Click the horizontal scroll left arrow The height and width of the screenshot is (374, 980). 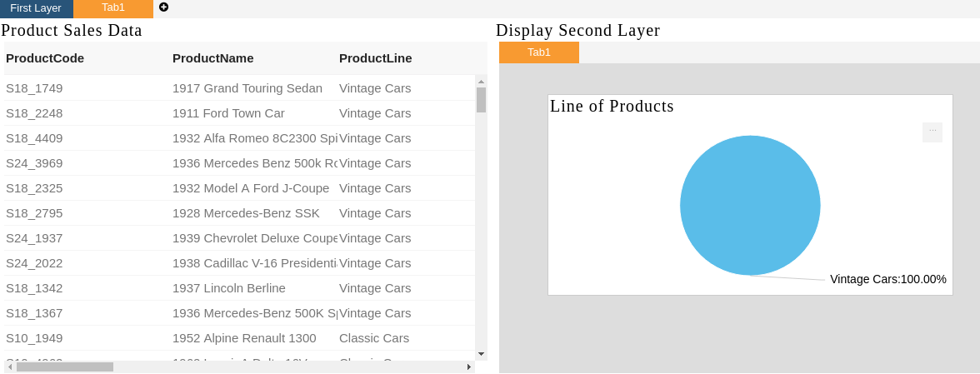10,367
